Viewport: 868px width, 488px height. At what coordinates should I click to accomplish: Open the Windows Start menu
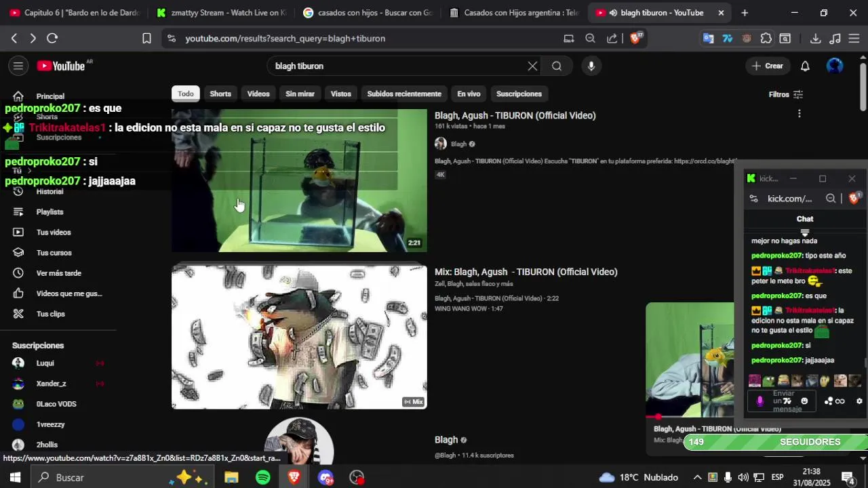click(x=15, y=478)
